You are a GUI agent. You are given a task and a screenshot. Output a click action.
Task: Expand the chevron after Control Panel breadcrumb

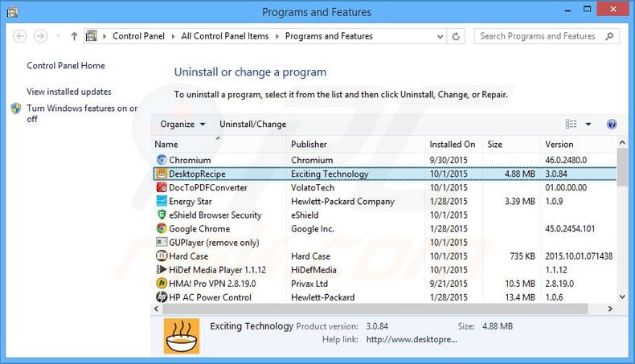point(173,36)
